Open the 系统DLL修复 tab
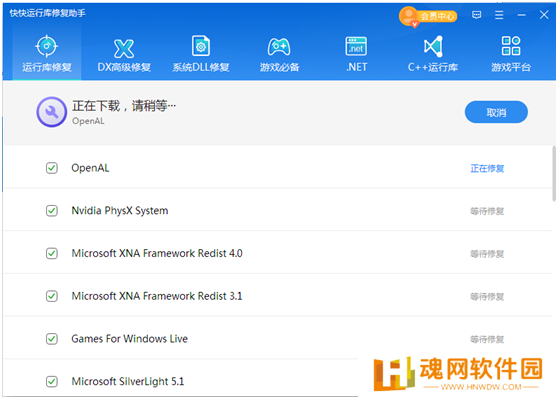This screenshot has height=399, width=558. point(201,53)
